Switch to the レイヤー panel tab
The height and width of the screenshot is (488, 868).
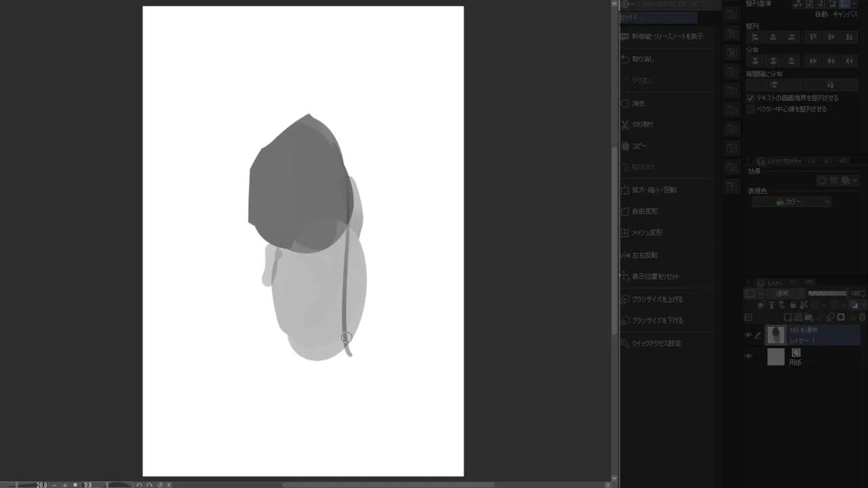coord(771,283)
